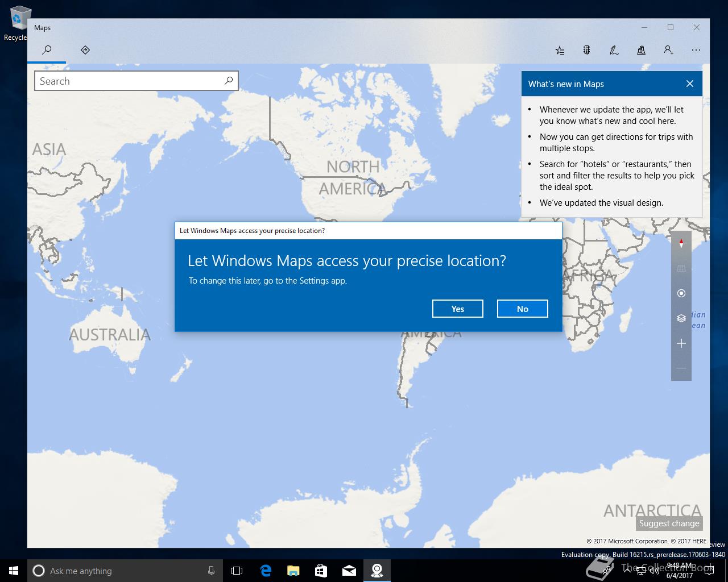Click the What's new in Maps title
Viewport: 728px width, 582px height.
566,84
